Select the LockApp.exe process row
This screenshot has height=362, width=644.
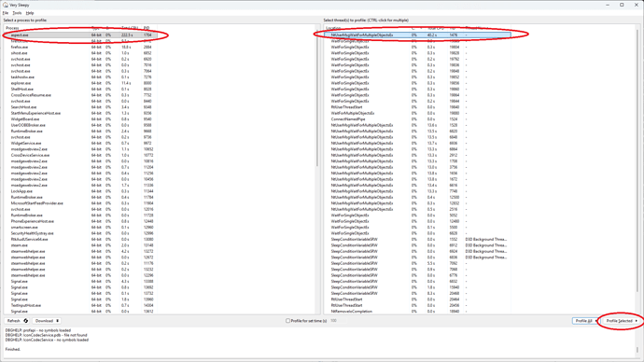coord(81,191)
